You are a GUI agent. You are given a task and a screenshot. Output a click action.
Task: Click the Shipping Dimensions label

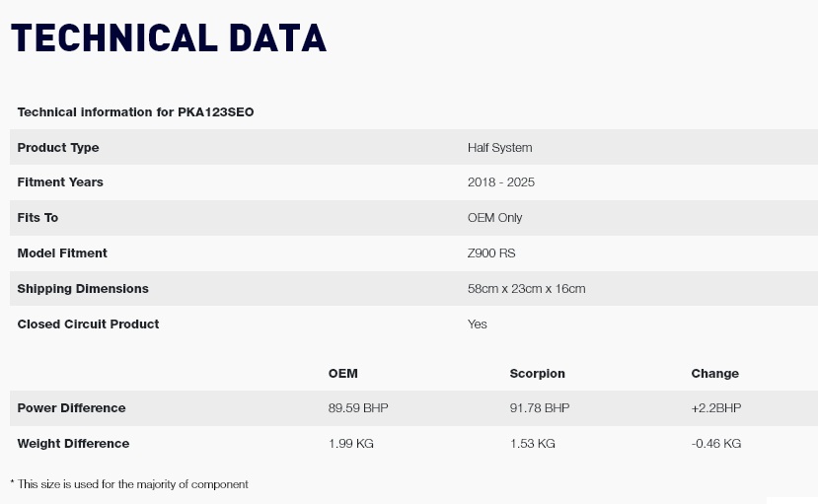pyautogui.click(x=83, y=288)
